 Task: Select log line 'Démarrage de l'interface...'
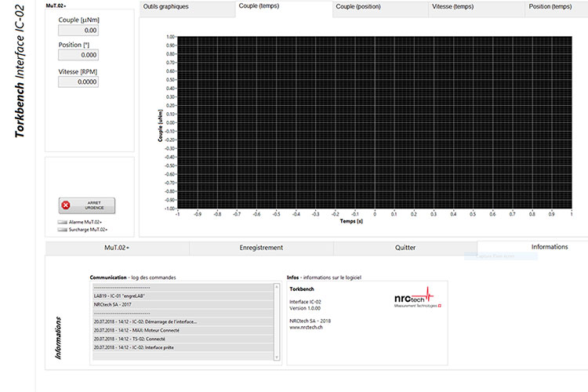(x=183, y=322)
